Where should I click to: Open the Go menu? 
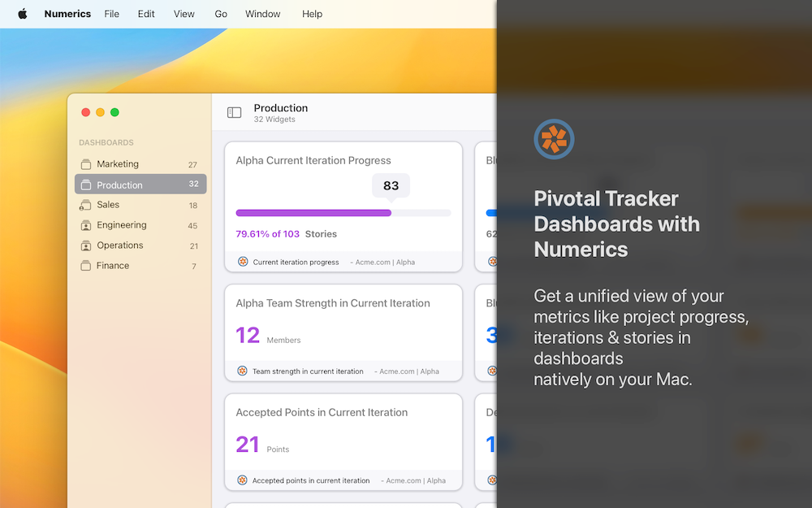[x=221, y=14]
